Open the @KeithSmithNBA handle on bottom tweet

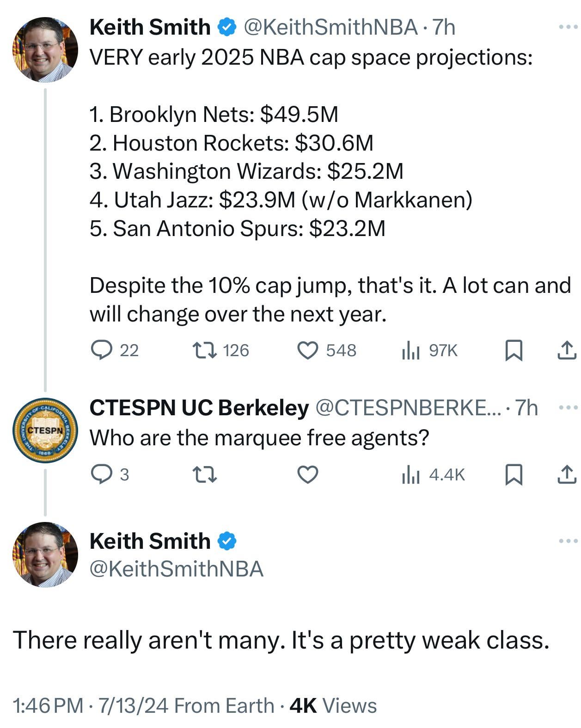tap(176, 569)
